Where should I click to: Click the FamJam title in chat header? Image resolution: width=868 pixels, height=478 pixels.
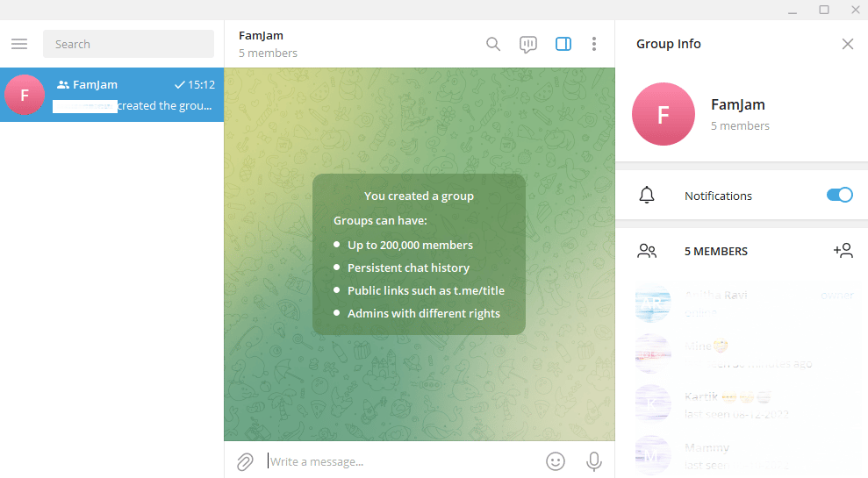[261, 35]
